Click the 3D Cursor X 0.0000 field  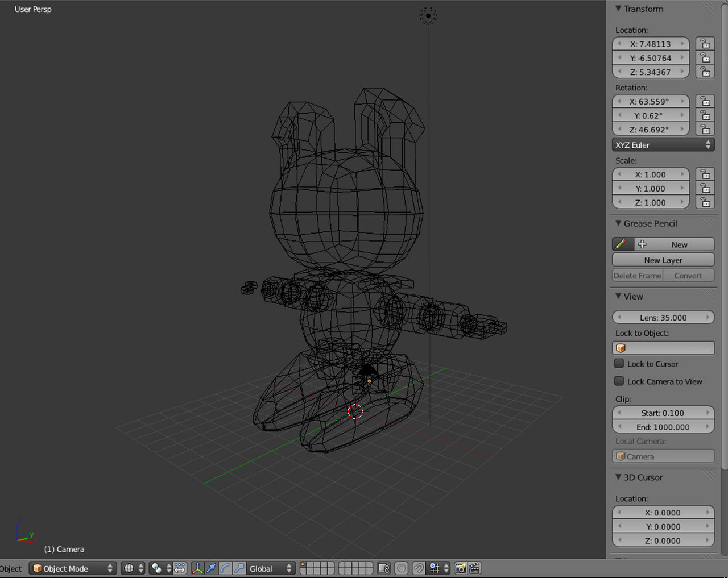663,512
